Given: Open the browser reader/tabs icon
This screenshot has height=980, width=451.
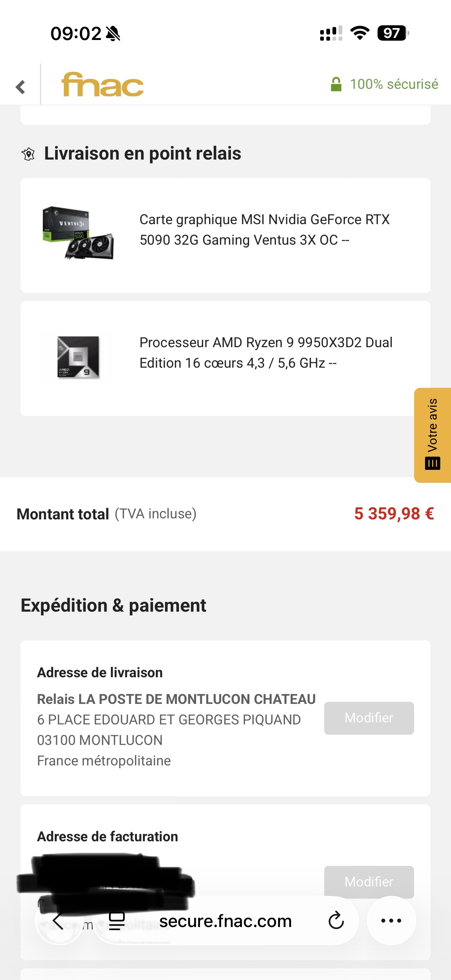Looking at the screenshot, I should pyautogui.click(x=117, y=921).
